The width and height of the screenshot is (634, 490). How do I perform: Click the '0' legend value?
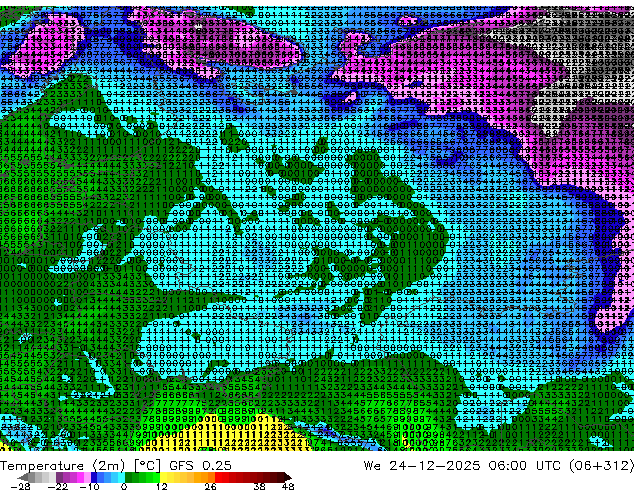[124, 486]
